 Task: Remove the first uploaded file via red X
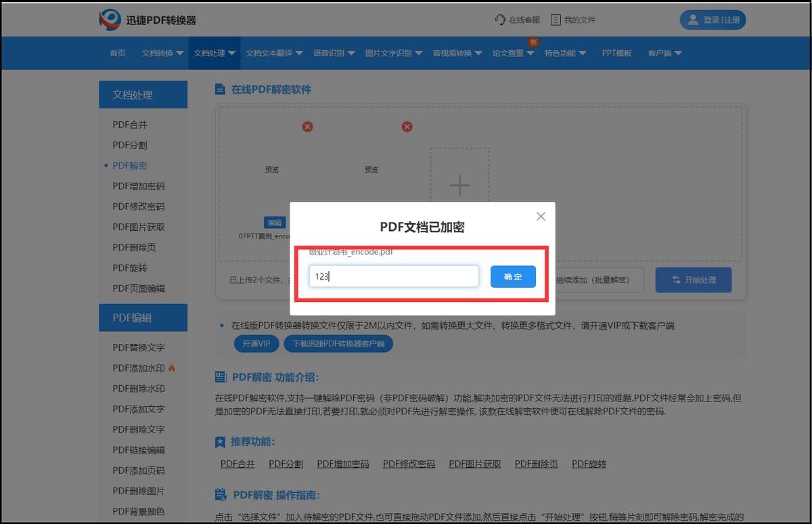point(308,126)
